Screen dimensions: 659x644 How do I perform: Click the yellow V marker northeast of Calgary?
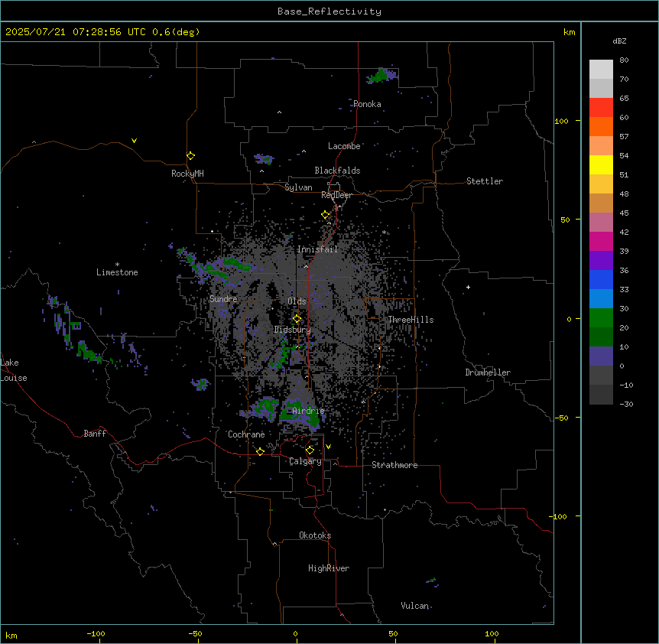click(x=328, y=447)
